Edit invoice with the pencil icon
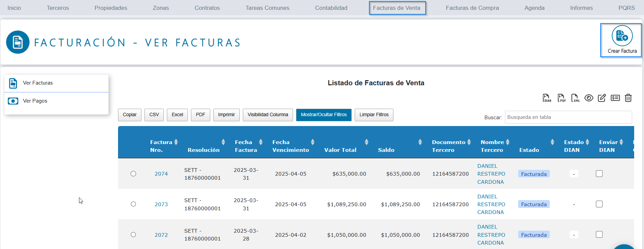 click(x=602, y=98)
